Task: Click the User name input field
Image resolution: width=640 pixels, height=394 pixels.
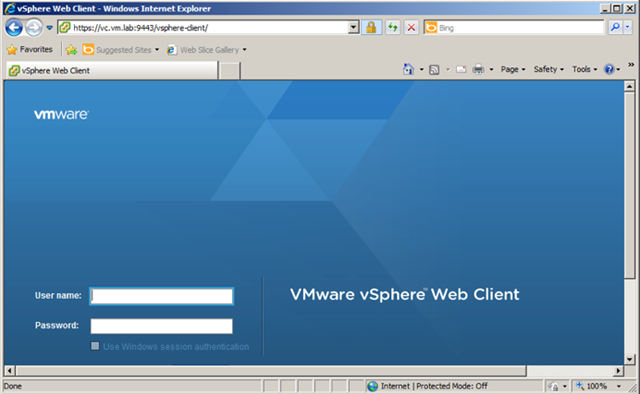Action: click(162, 296)
